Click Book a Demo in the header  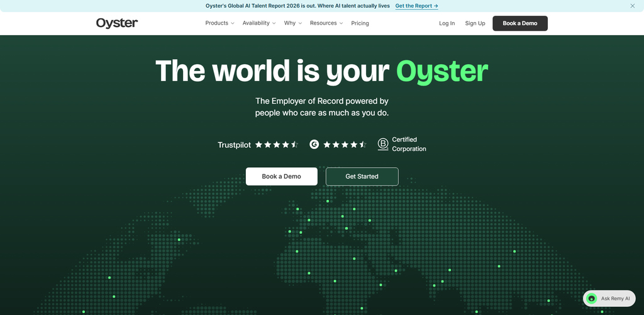(520, 23)
